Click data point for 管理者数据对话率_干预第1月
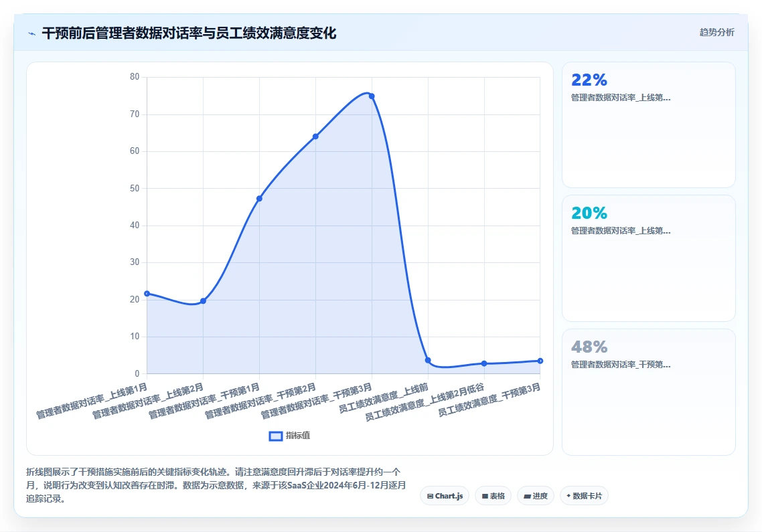This screenshot has height=532, width=762. tap(260, 199)
